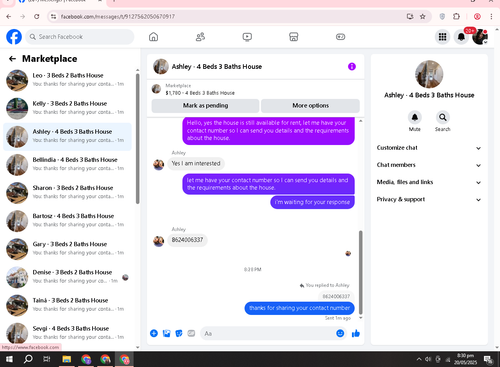Click "thanks for sharing your contact number" message
The width and height of the screenshot is (500, 367).
299,308
